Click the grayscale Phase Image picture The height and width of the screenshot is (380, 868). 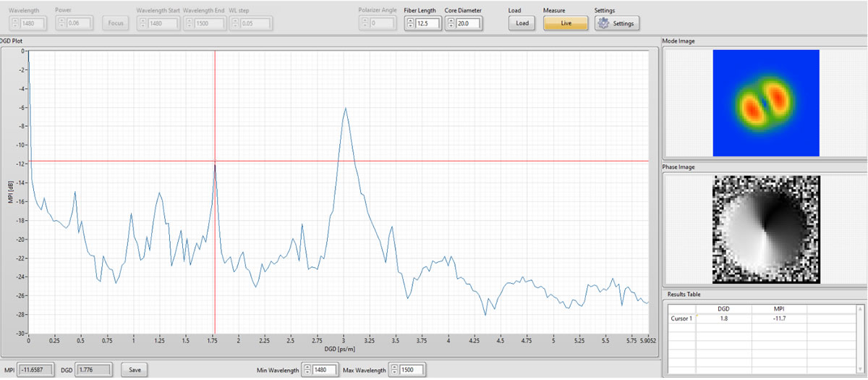766,229
